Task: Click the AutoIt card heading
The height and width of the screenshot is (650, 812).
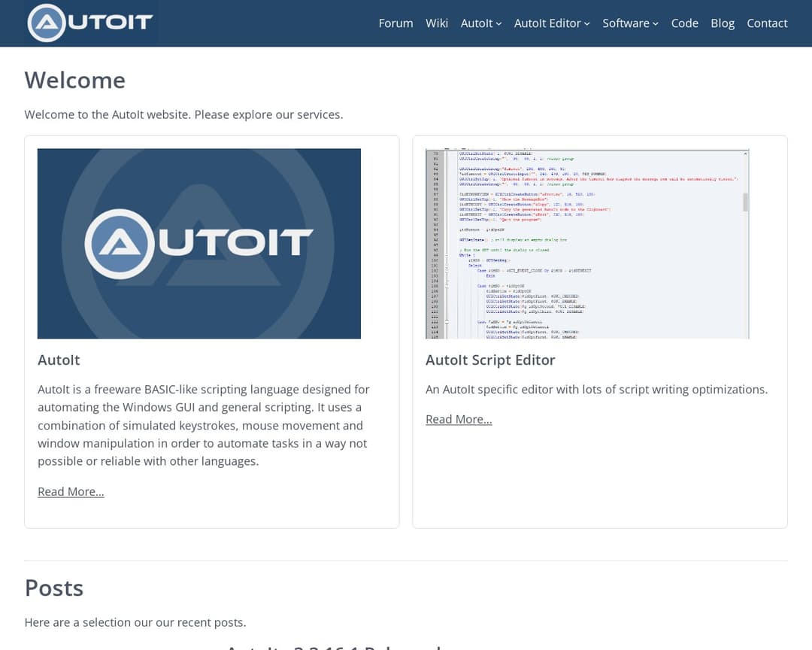Action: coord(59,360)
